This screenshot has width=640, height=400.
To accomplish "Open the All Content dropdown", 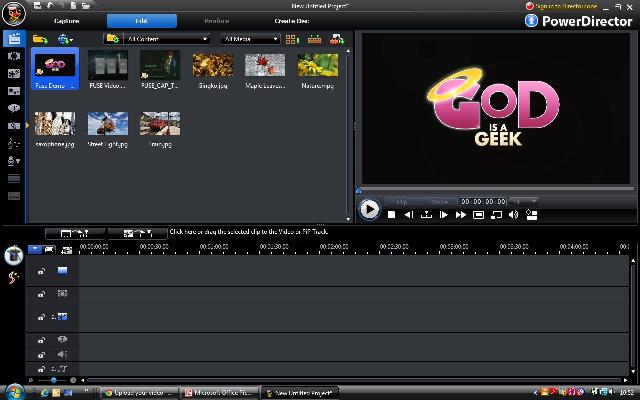I will pyautogui.click(x=167, y=39).
